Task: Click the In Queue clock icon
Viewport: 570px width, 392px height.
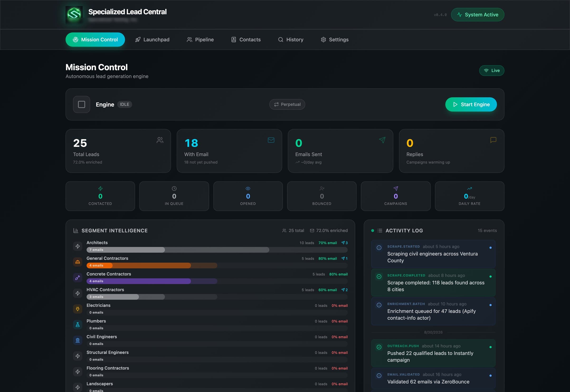Action: click(x=174, y=188)
